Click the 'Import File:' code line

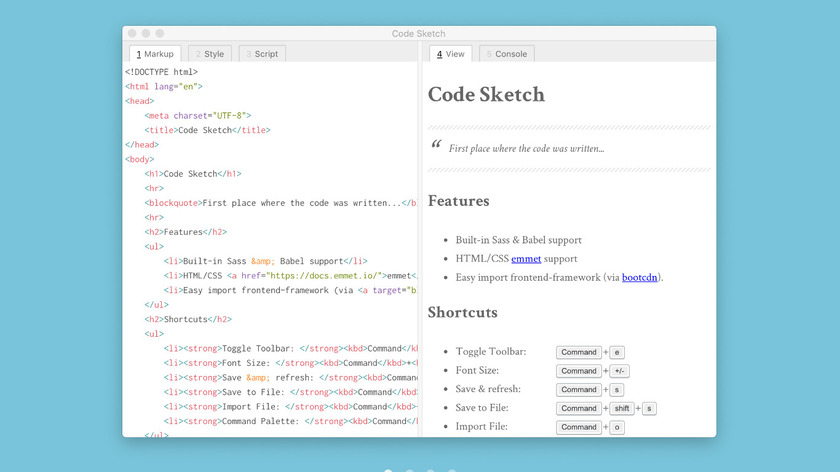[x=290, y=407]
